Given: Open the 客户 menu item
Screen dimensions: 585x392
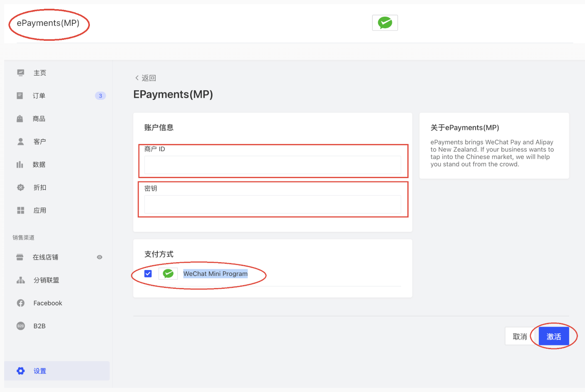Looking at the screenshot, I should (40, 141).
